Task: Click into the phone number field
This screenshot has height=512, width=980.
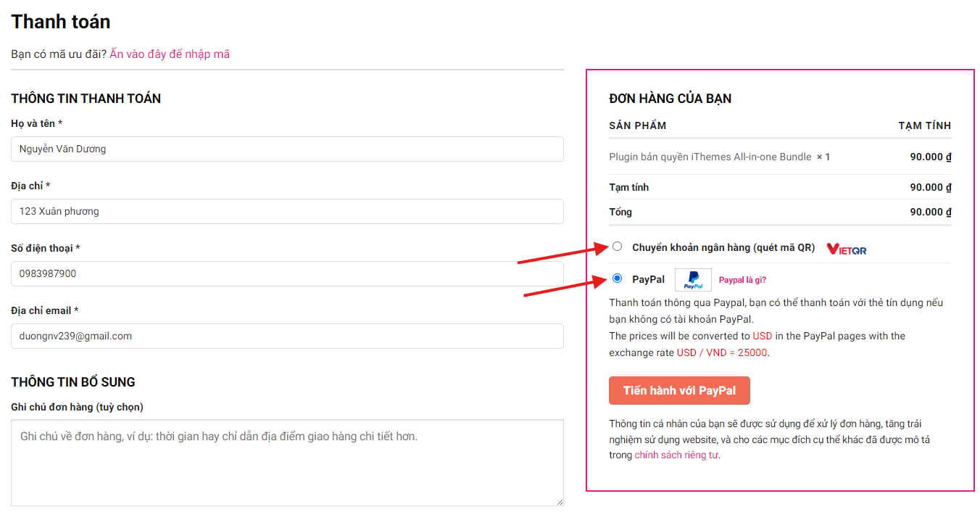Action: point(287,274)
